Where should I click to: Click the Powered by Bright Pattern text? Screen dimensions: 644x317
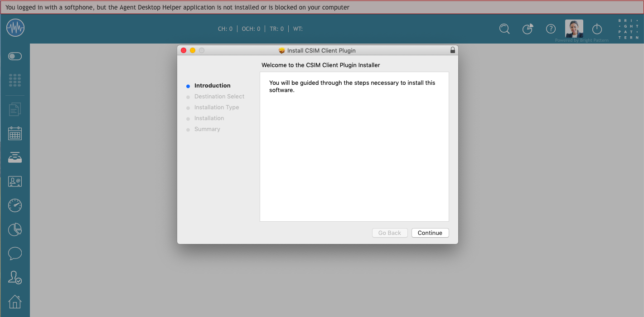click(x=582, y=40)
